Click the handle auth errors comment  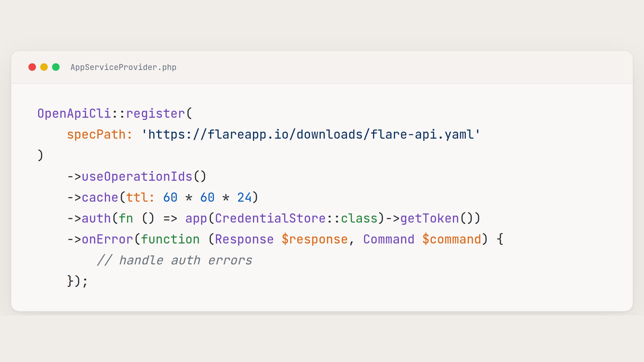pos(175,261)
